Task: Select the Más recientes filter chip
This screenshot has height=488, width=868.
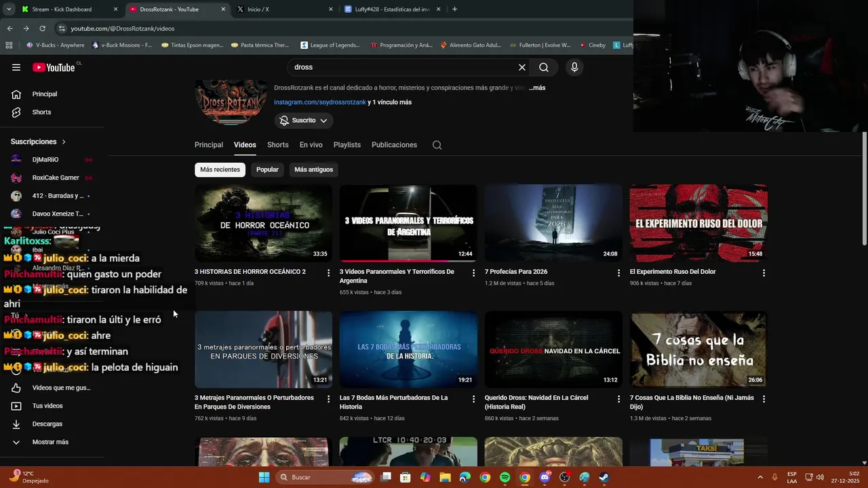Action: click(x=220, y=169)
